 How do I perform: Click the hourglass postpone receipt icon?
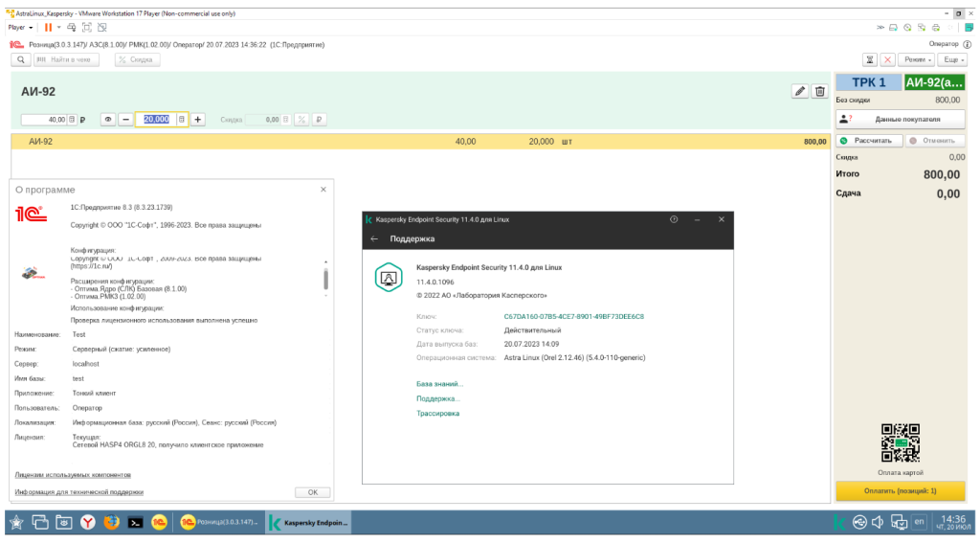870,59
